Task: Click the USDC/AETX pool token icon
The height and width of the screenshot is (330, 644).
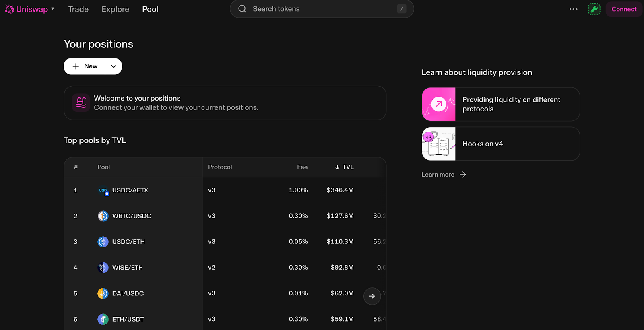Action: coord(103,190)
